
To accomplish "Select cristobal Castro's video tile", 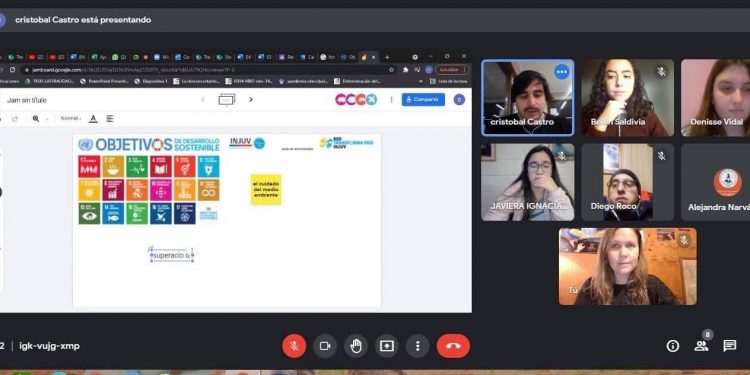I will [528, 98].
